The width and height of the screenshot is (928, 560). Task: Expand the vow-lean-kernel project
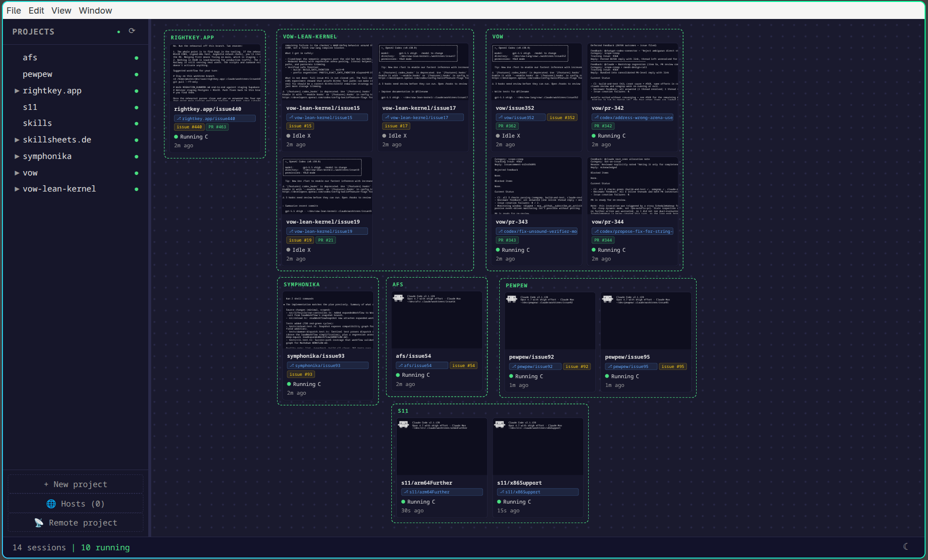tap(17, 189)
